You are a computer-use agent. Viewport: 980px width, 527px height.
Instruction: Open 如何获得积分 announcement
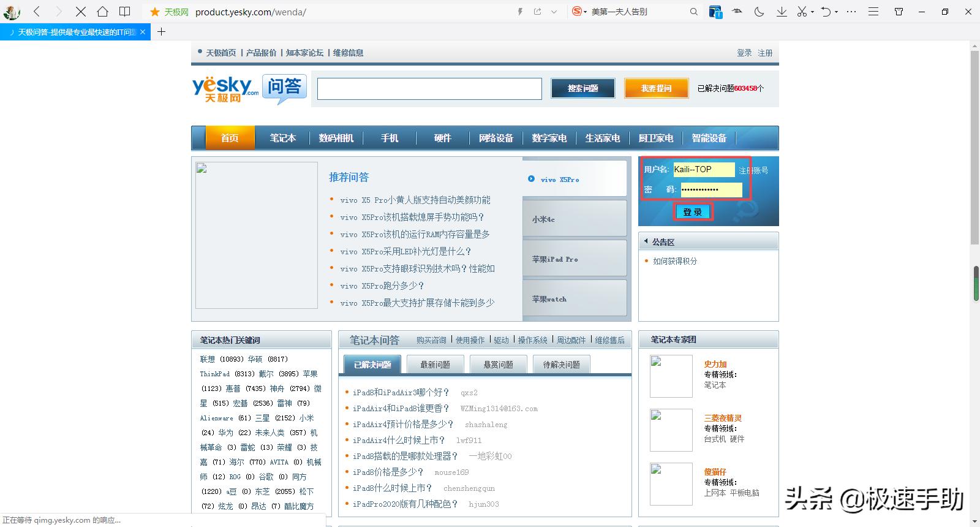[x=674, y=261]
